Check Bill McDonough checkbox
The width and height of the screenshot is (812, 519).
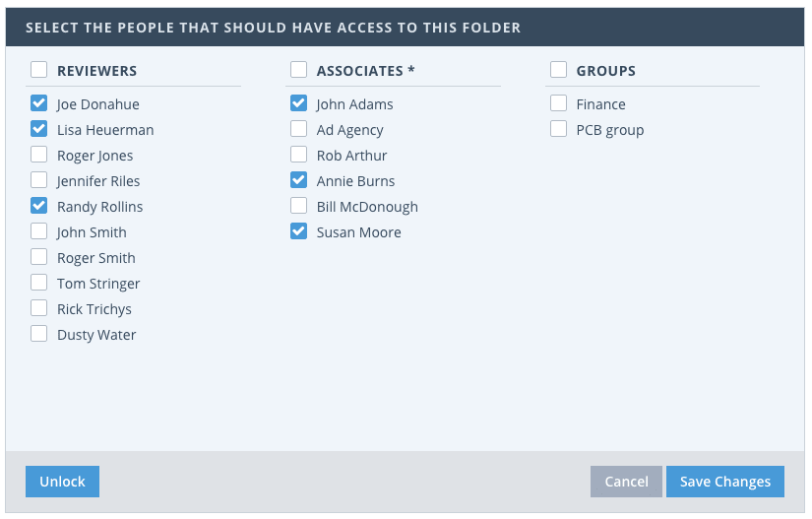(298, 205)
